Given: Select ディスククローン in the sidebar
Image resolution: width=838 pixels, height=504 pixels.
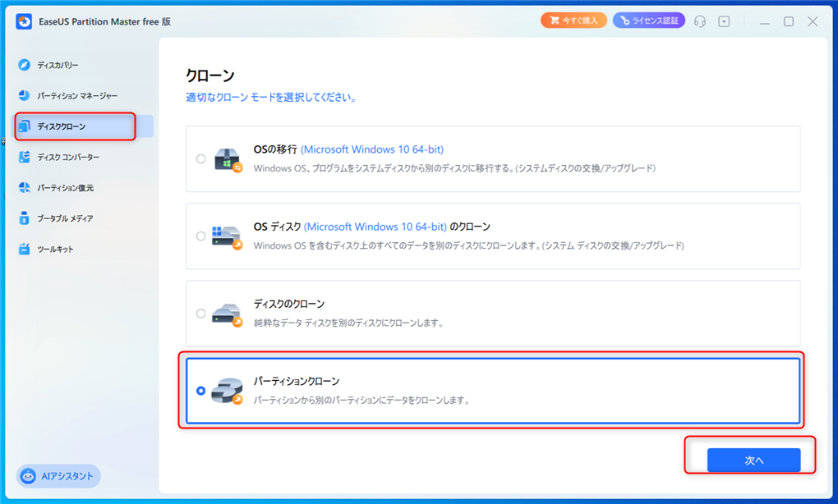Looking at the screenshot, I should (82, 126).
